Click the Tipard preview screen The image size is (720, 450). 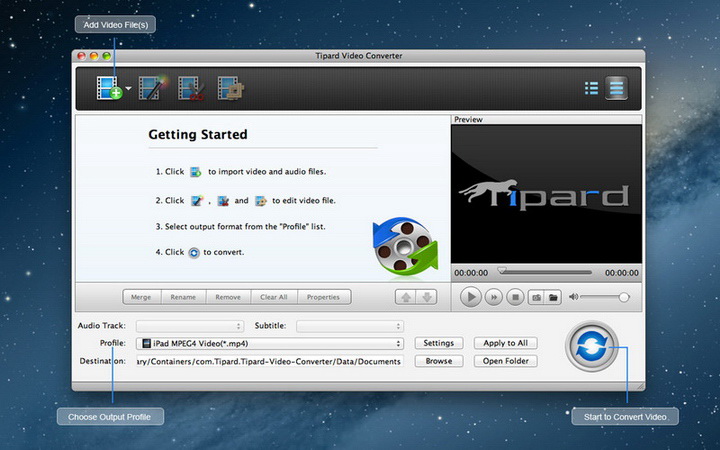pos(546,194)
